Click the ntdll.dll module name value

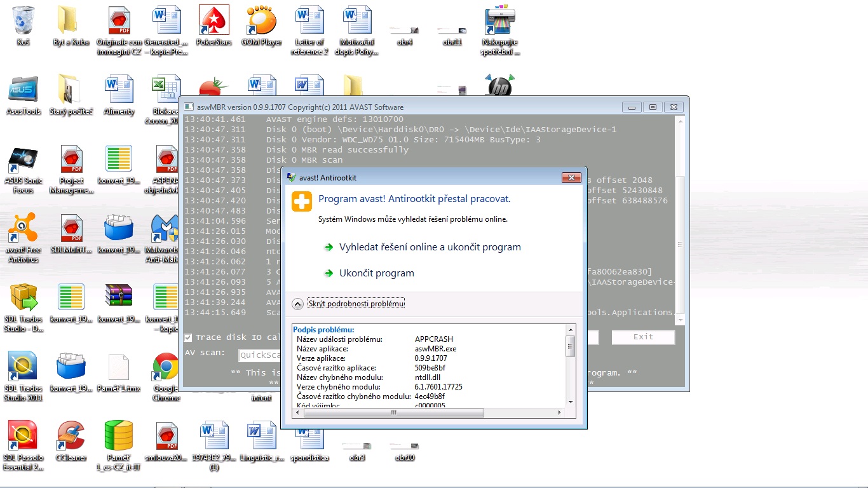tap(428, 377)
